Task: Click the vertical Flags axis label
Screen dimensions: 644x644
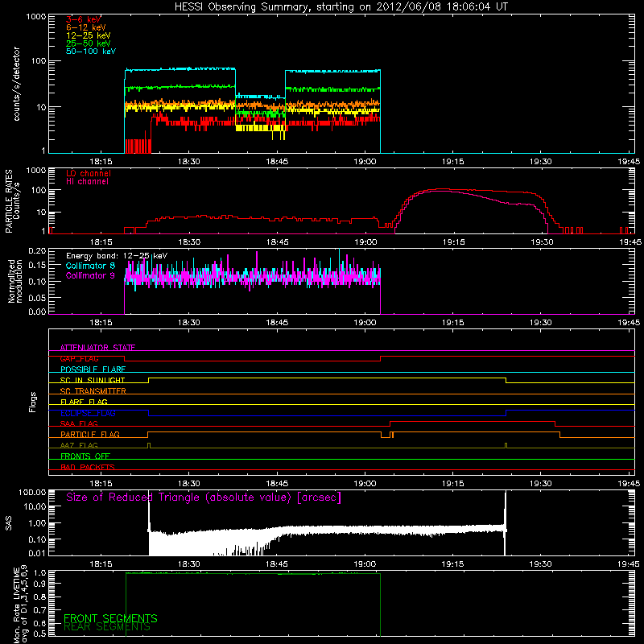Action: 33,402
